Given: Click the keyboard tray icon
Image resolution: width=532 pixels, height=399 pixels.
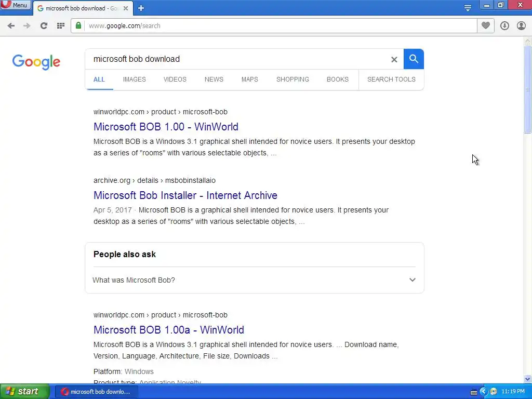Looking at the screenshot, I should coord(474,392).
